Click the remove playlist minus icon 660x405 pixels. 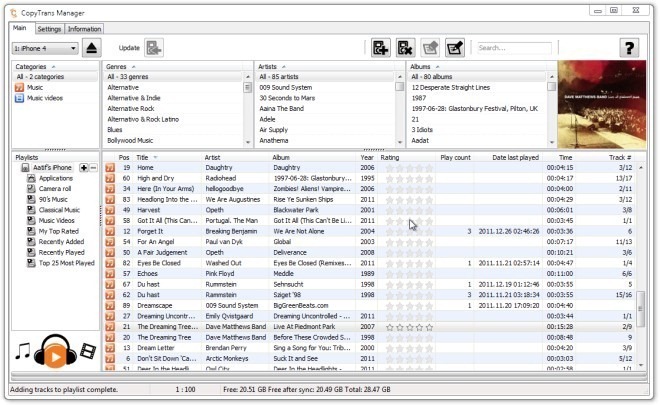point(93,168)
